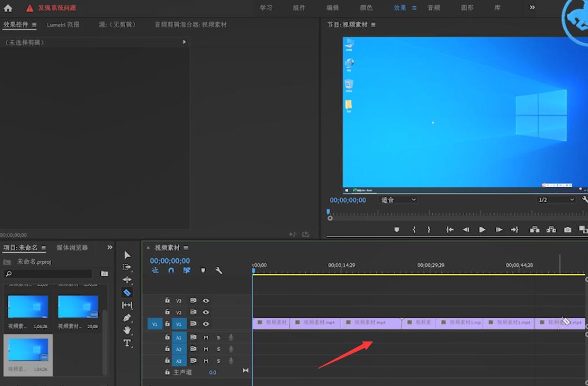Image resolution: width=588 pixels, height=386 pixels.
Task: Mute audio track A3
Action: (206, 361)
